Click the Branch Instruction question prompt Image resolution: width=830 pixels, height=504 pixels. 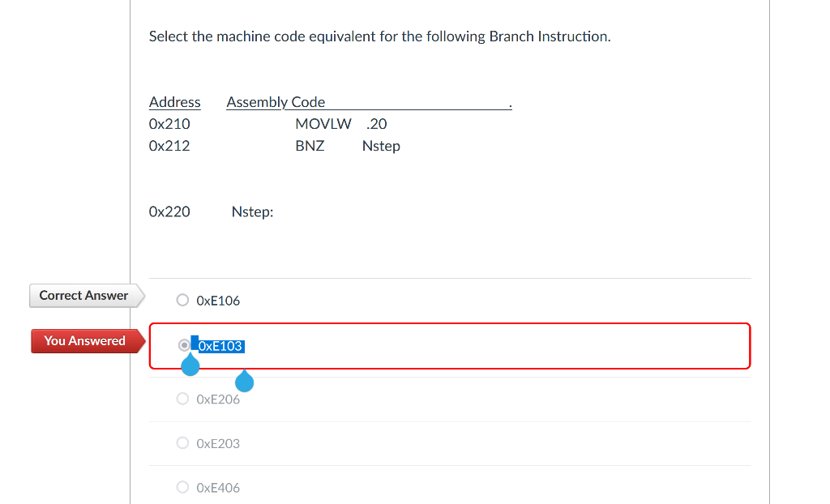pos(379,36)
